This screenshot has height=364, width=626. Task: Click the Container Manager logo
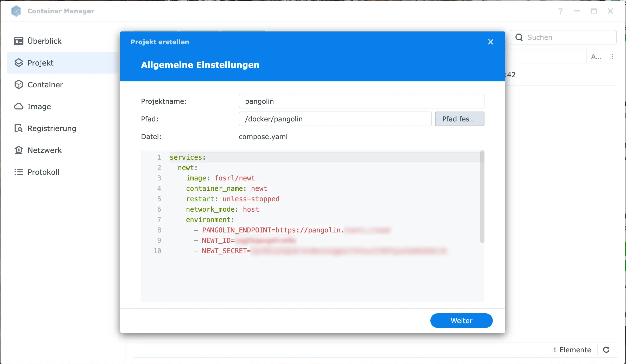point(16,11)
